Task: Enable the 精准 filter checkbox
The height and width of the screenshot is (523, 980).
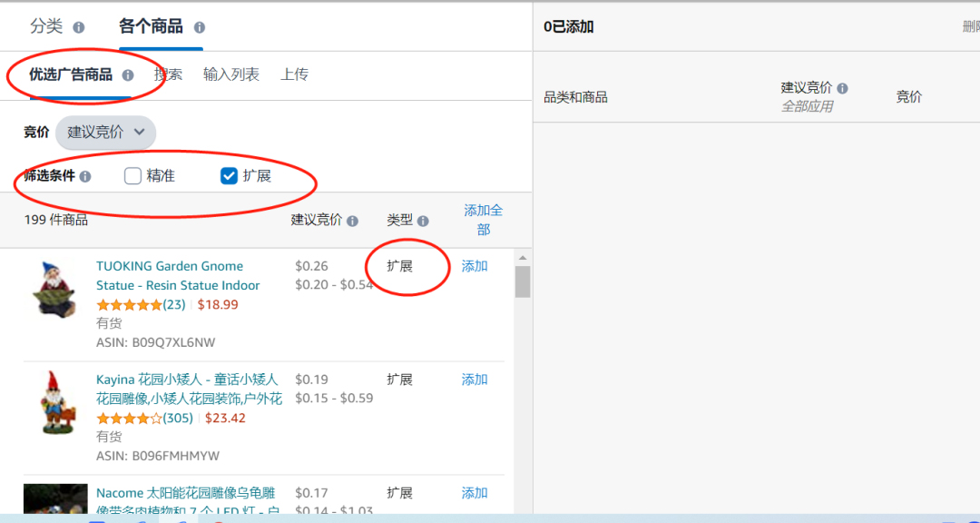Action: [x=132, y=176]
